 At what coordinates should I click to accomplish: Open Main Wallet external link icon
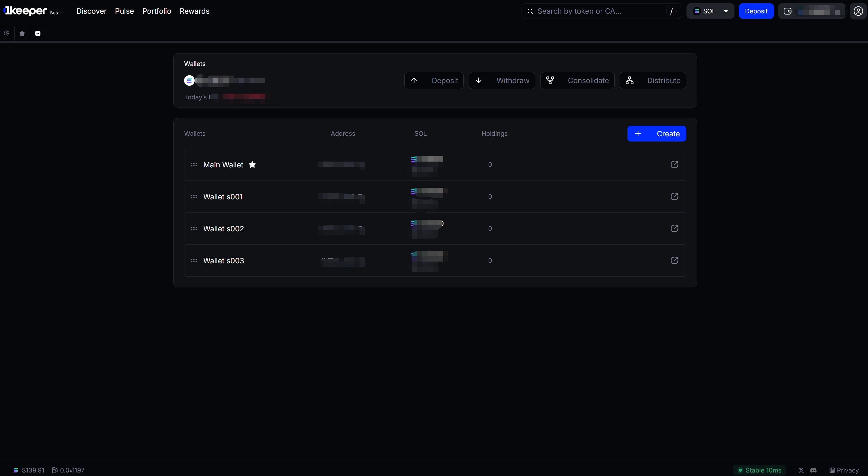674,164
